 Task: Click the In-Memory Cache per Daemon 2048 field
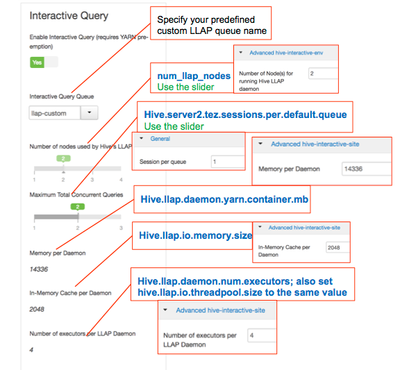click(338, 248)
